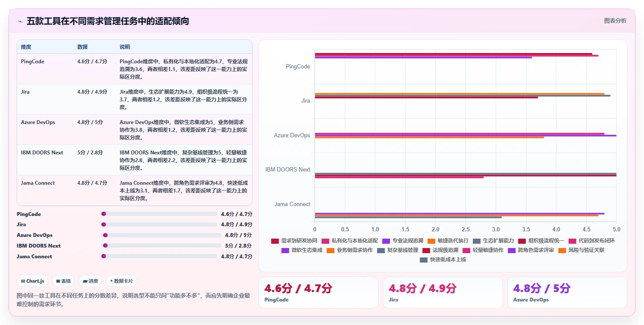Toggle the 微软生态集成 legend item
The height and width of the screenshot is (325, 644).
302,250
